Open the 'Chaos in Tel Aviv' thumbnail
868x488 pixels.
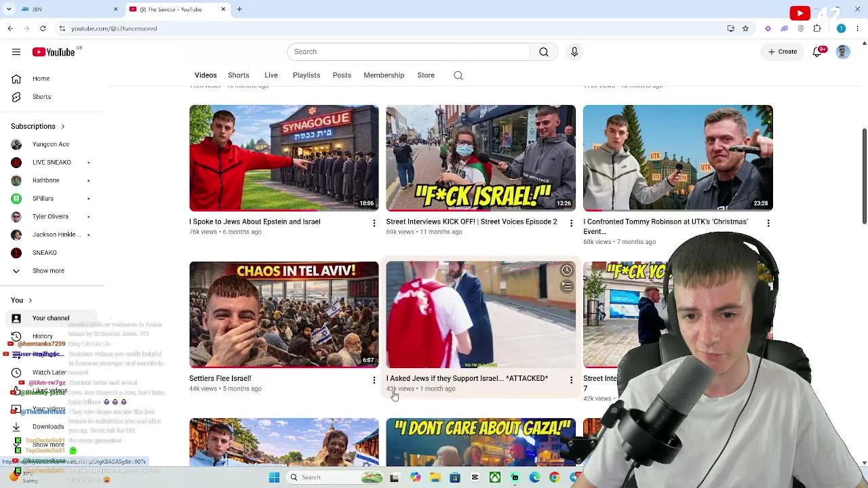[x=284, y=314]
